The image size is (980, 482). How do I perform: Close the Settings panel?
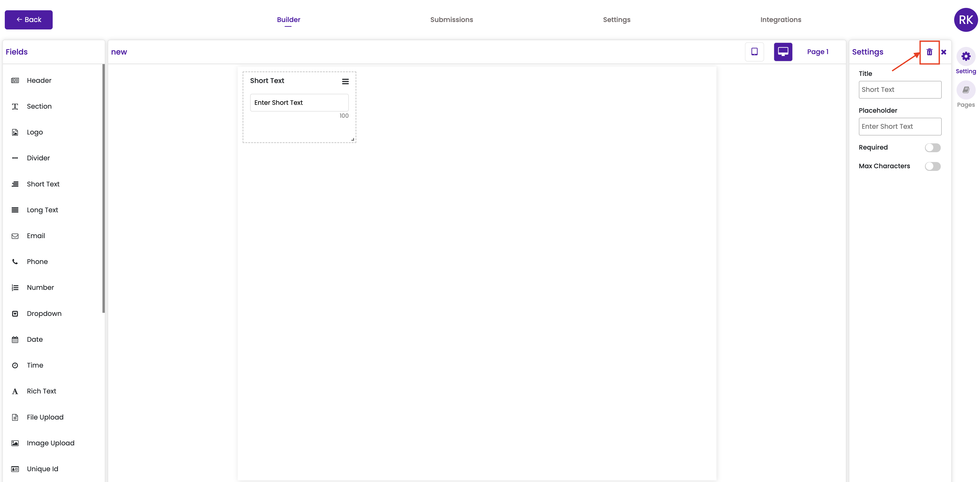(x=943, y=52)
